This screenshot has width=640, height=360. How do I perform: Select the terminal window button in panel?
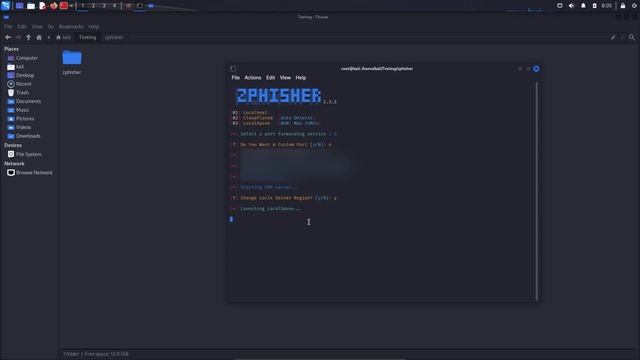[140, 6]
